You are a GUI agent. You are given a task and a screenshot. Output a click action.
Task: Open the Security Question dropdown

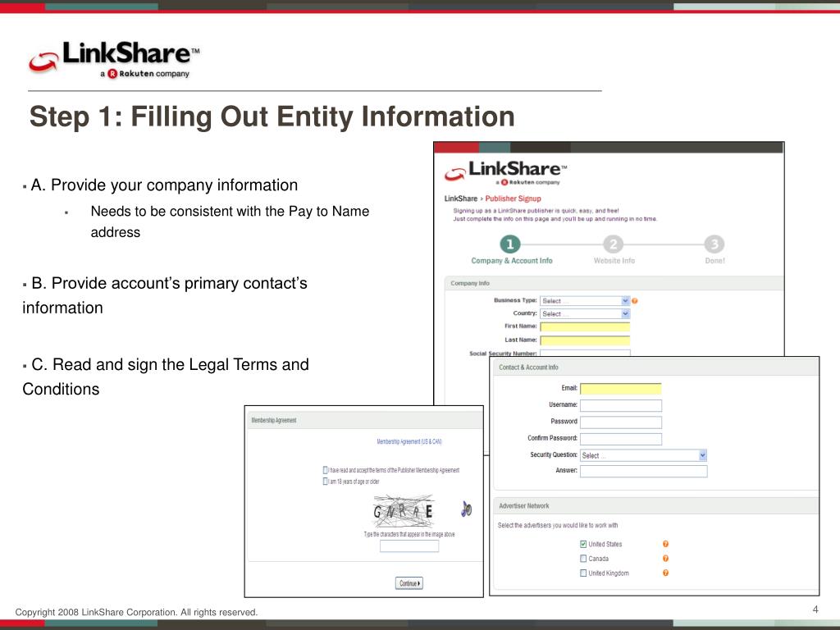pyautogui.click(x=643, y=455)
